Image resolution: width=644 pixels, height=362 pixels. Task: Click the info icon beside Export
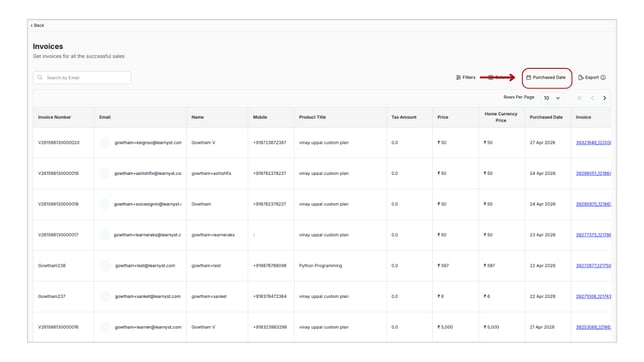[x=603, y=77]
